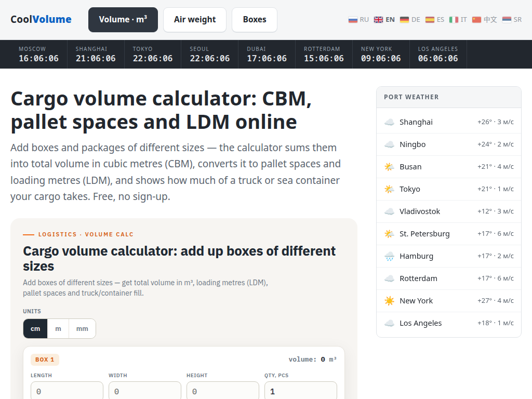Select m units
Viewport: 532px width, 399px height.
(x=58, y=328)
